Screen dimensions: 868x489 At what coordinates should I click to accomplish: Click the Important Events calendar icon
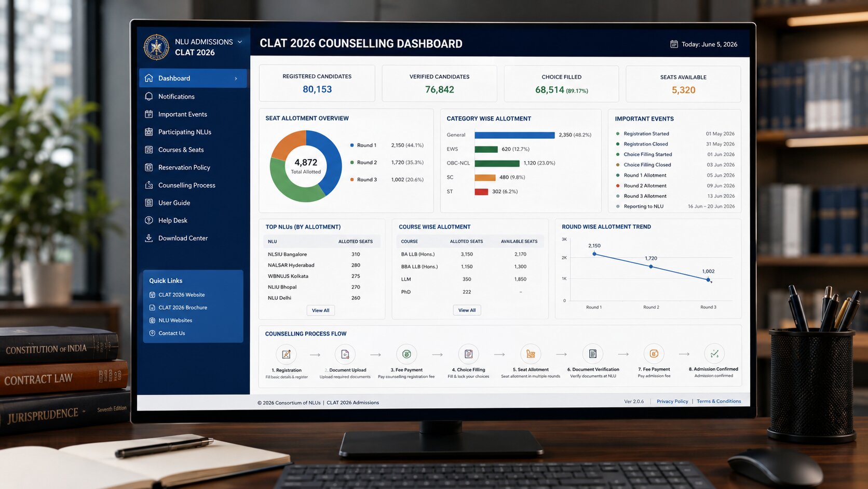(x=149, y=114)
